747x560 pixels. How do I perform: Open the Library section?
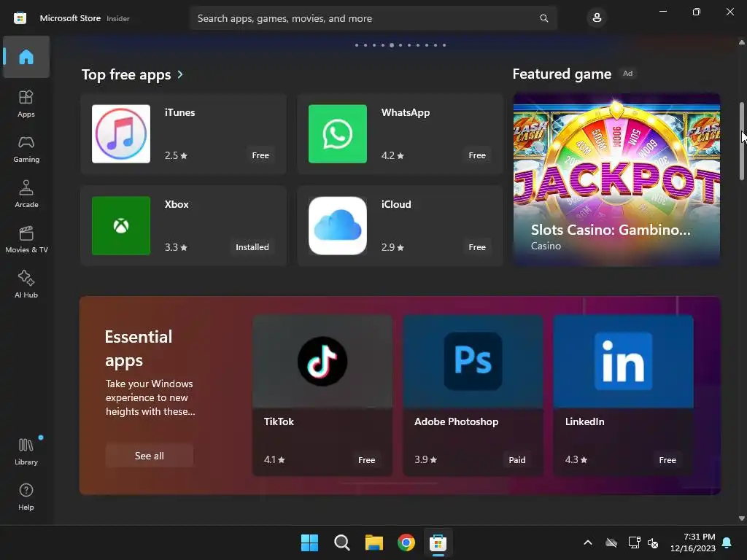click(26, 451)
